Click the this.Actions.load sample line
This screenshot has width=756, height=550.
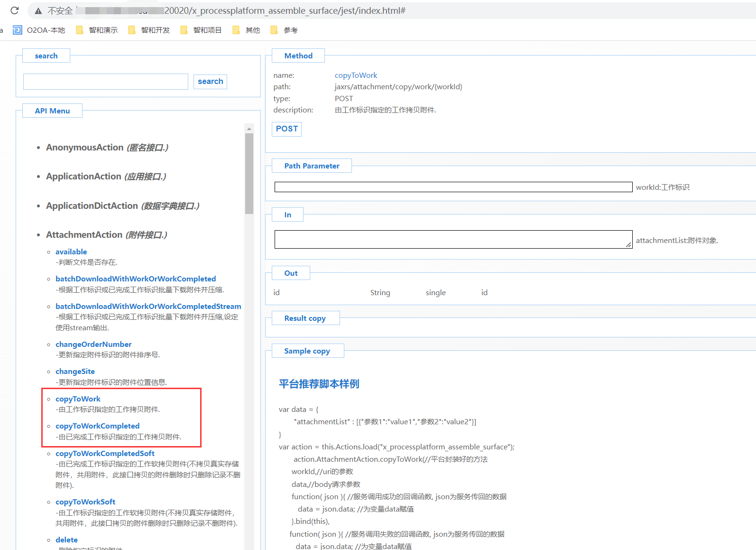click(396, 447)
